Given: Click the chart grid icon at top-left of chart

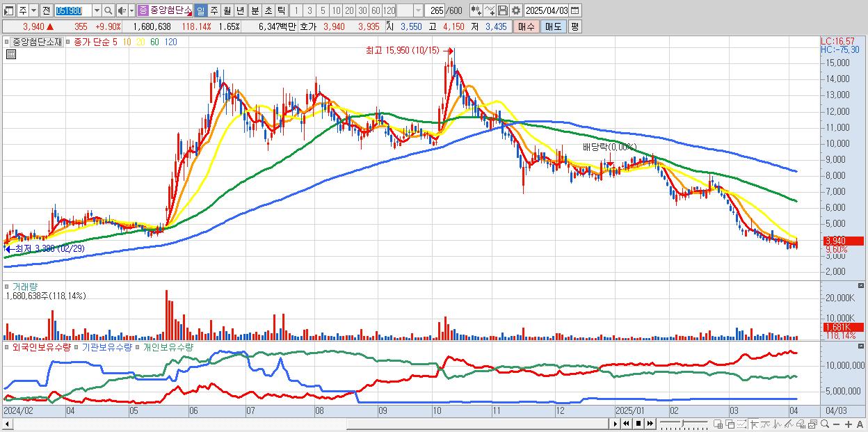Looking at the screenshot, I should (10, 54).
